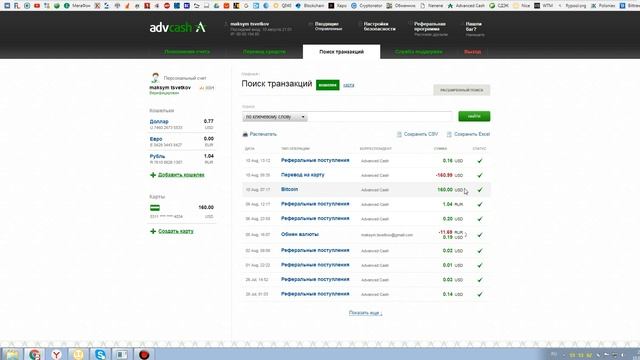Screen dimensions: 640x360
Task: Click the Сохранить CSV file icon
Action: point(399,134)
